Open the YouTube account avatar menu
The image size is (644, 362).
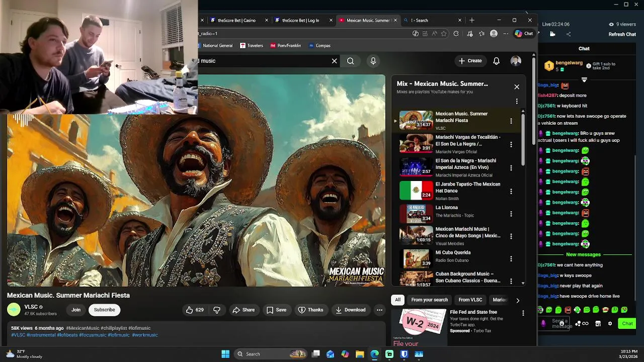coord(516,61)
